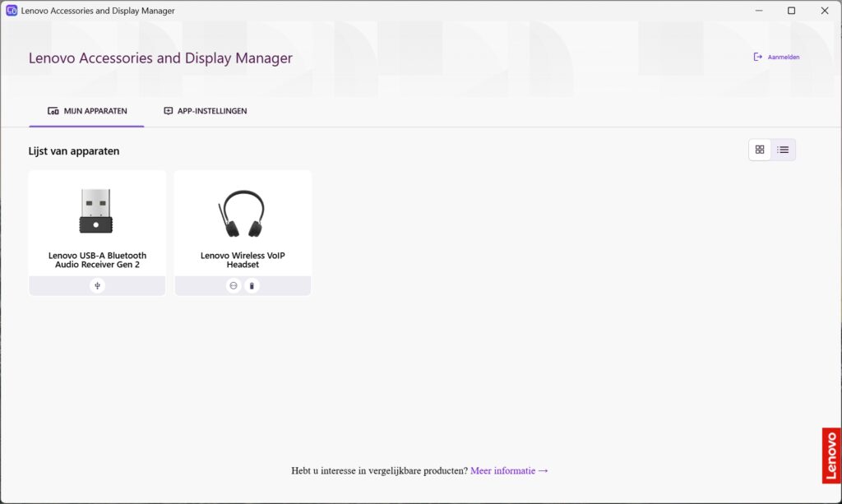This screenshot has width=842, height=504.
Task: Switch to list view of devices
Action: tap(783, 150)
